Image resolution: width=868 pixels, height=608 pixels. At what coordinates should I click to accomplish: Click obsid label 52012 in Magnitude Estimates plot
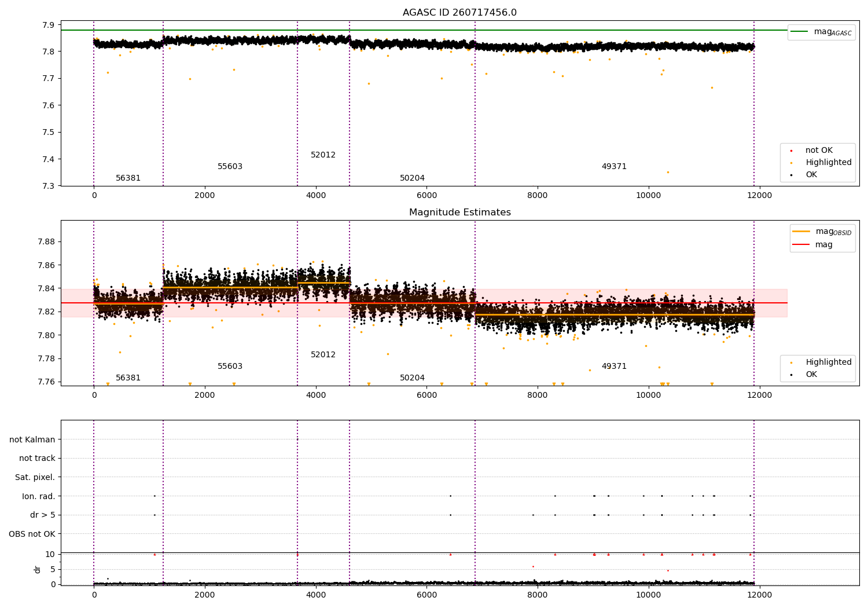pos(323,355)
